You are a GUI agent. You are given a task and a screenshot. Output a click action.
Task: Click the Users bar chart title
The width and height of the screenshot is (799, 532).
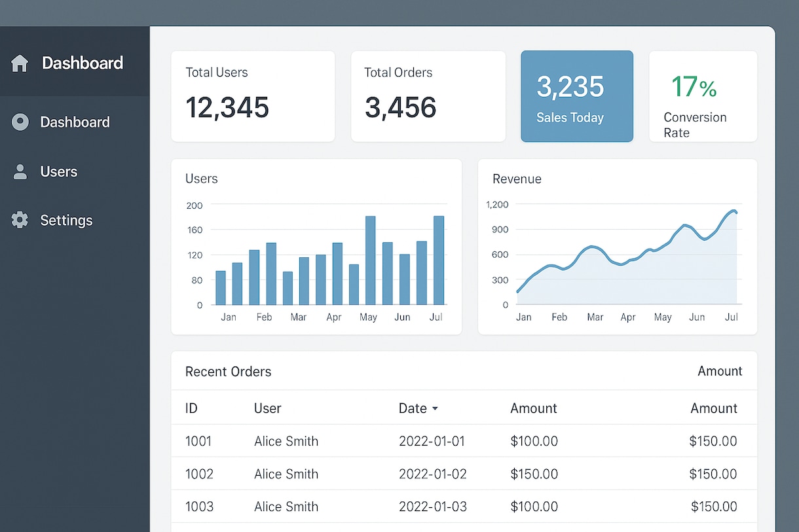(202, 179)
